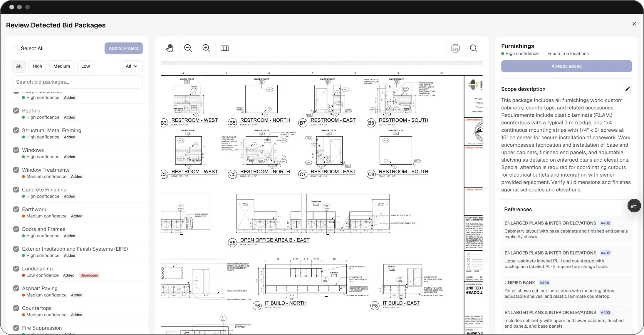Open A402 reference about upper and lower cabinets
644x335 pixels.
click(566, 319)
